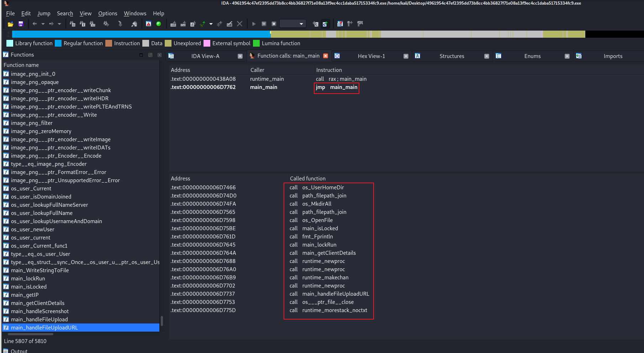
Task: Click the jump back arrow icon
Action: coord(35,24)
